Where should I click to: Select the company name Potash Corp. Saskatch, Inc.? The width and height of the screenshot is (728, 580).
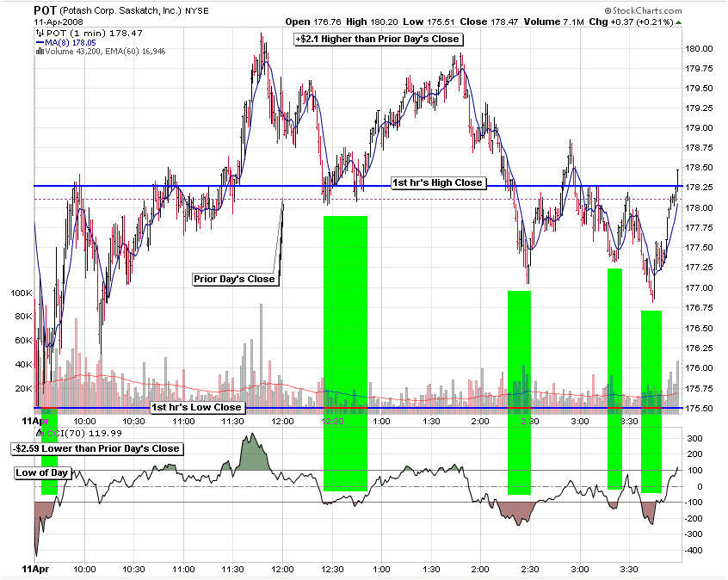coord(120,10)
